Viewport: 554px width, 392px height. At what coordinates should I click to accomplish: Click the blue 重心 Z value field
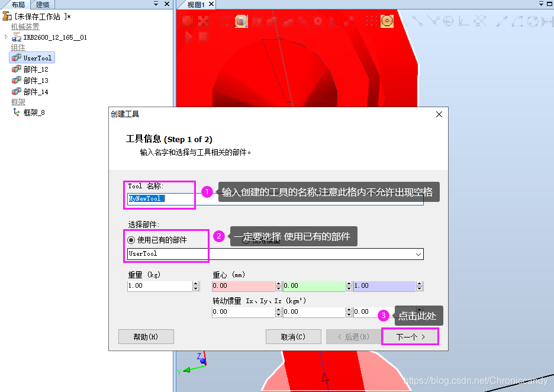[385, 286]
